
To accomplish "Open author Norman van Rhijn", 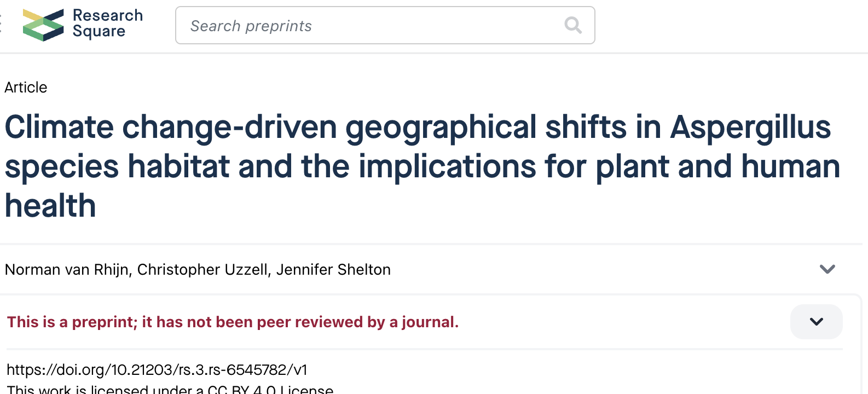I will (x=67, y=269).
